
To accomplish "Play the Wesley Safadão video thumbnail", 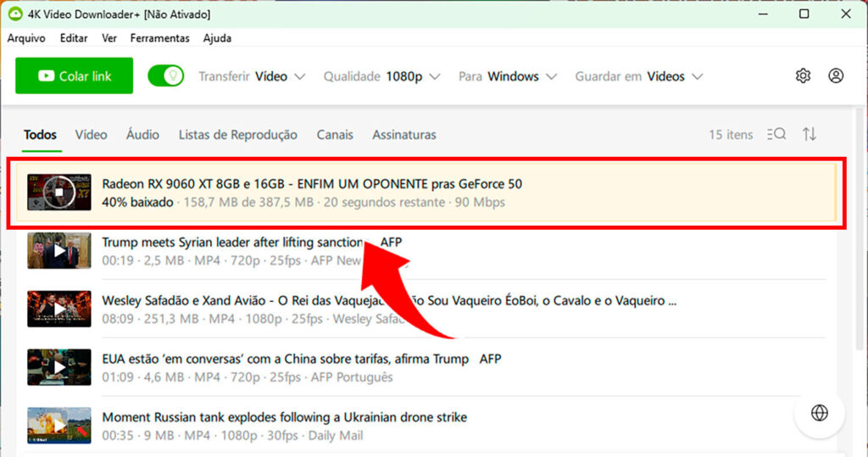I will pos(59,309).
